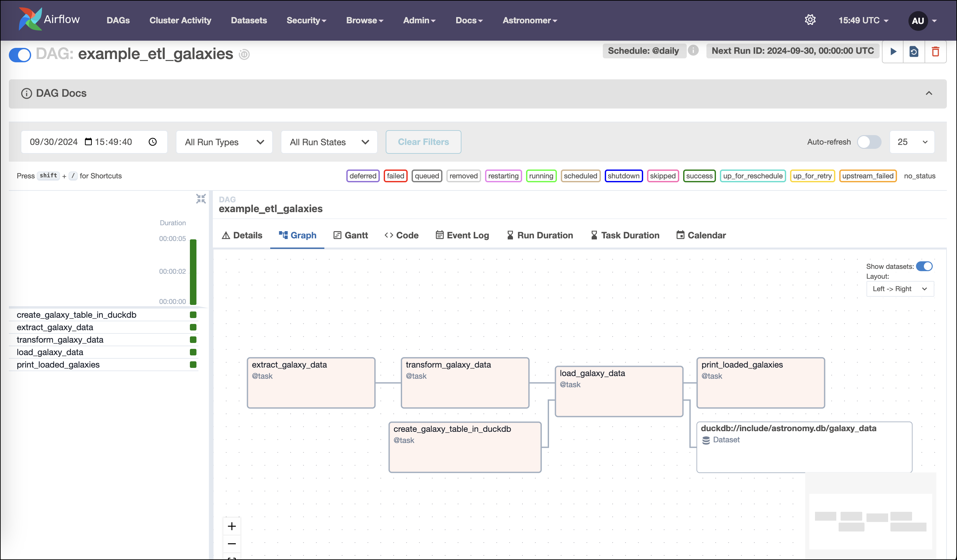957x560 pixels.
Task: Filter runs by failed state
Action: click(395, 176)
